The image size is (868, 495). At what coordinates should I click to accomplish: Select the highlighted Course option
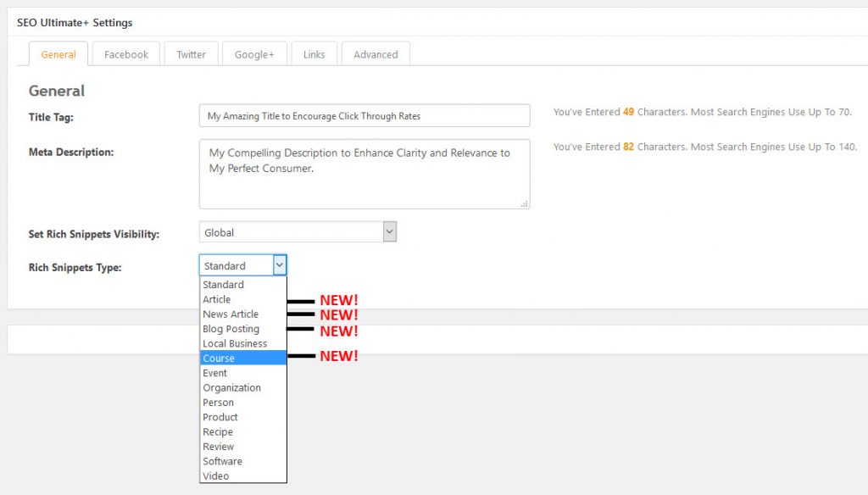coord(219,359)
